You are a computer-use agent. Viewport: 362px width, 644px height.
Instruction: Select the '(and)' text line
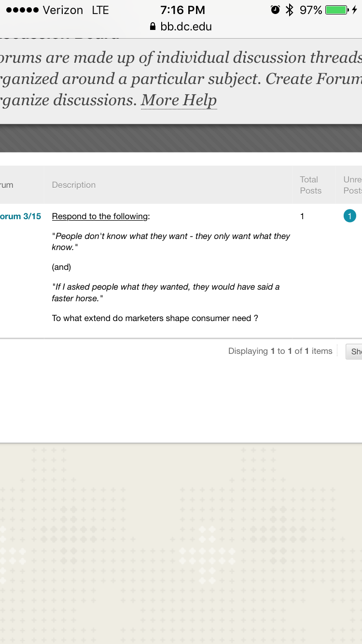(61, 267)
